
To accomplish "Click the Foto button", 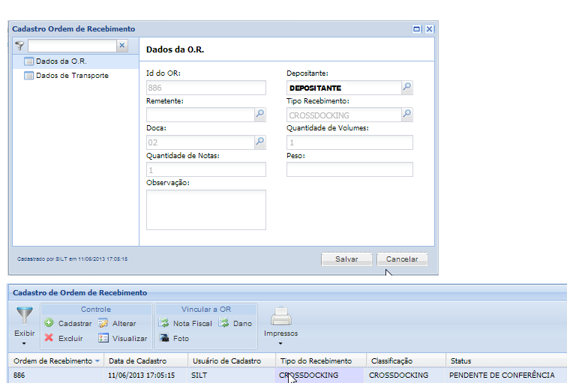I will 174,339.
